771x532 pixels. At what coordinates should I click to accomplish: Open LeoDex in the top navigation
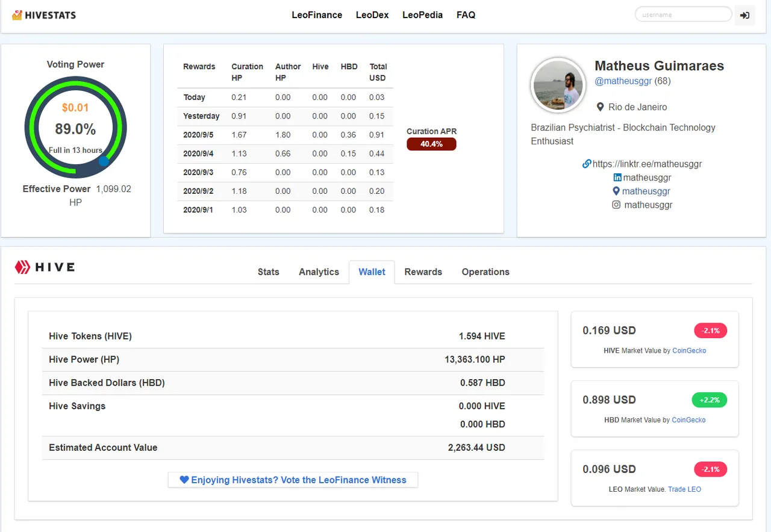372,15
